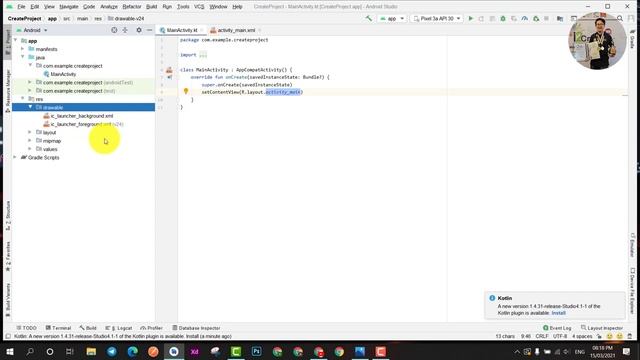Click Install link in the Kotlin notification

point(558,313)
